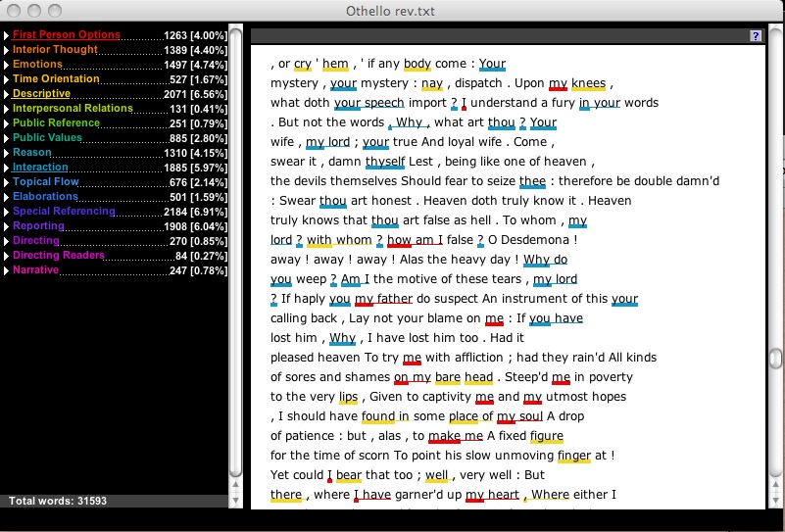Select the Interpersonal Relations label
Viewport: 785px width, 532px height.
pyautogui.click(x=73, y=108)
